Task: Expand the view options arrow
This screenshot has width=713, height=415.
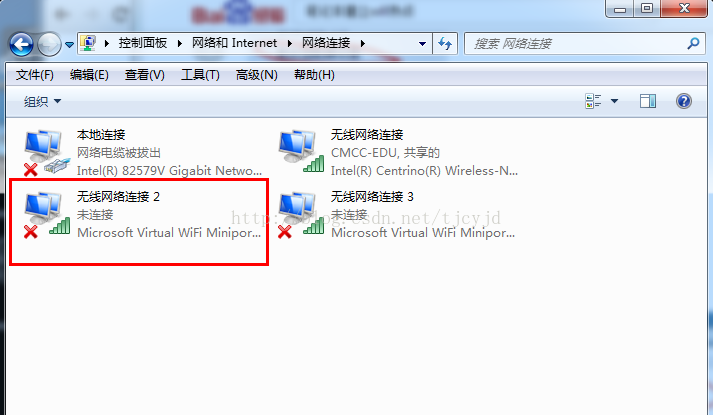Action: [614, 101]
